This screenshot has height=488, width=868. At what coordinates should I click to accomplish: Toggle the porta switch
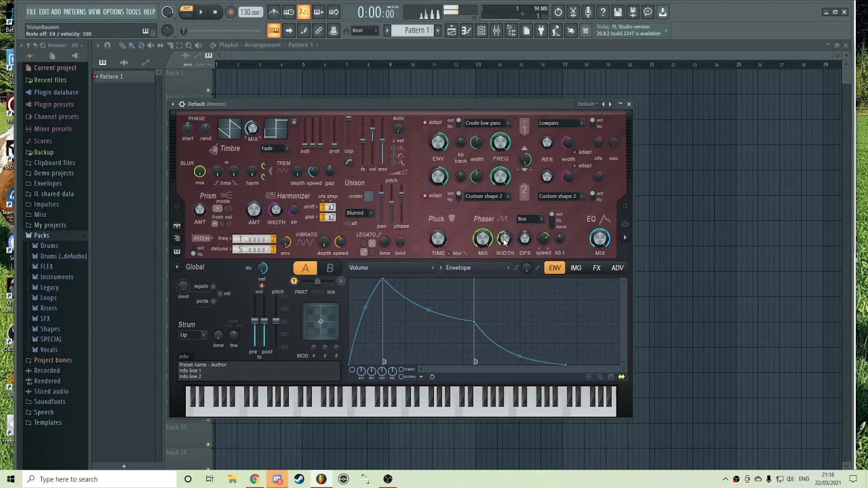click(x=213, y=301)
